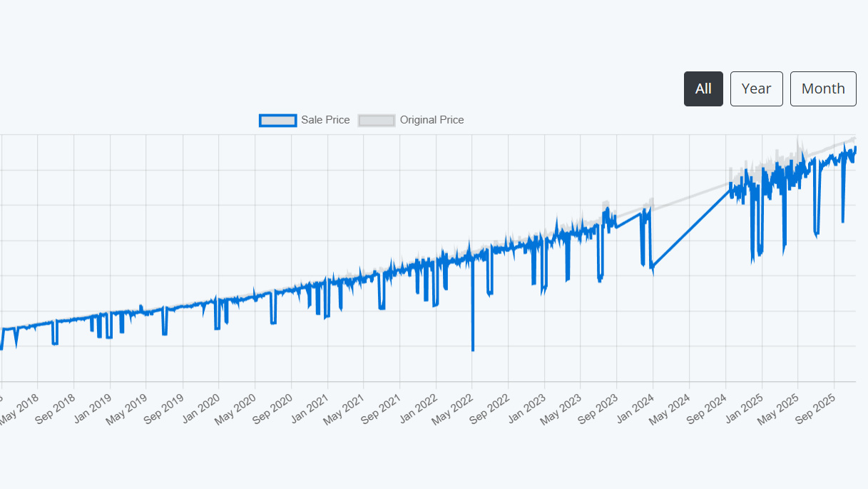Image resolution: width=868 pixels, height=489 pixels.
Task: Toggle the Sale Price legend swatch
Action: (x=277, y=120)
